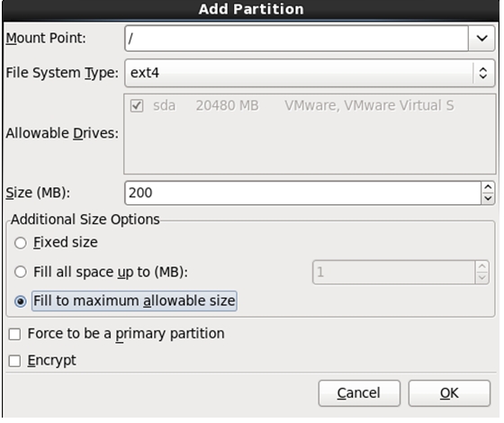Image resolution: width=504 pixels, height=423 pixels.
Task: Open the Mount Point dropdown arrow
Action: (481, 39)
